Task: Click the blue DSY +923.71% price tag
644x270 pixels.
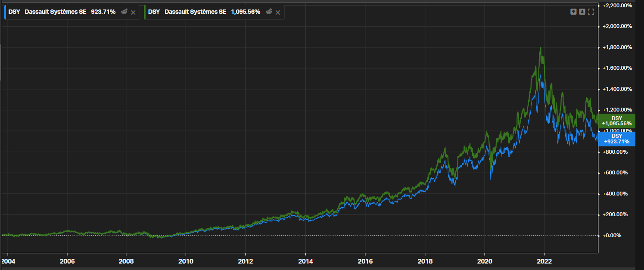Action: (617, 139)
